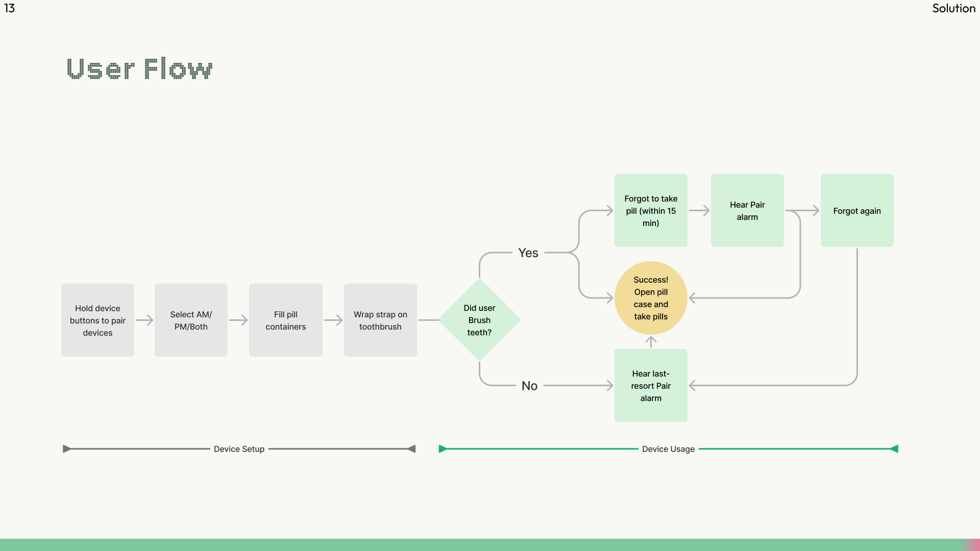
Task: Click the 'Yes' branch label
Action: click(x=528, y=253)
